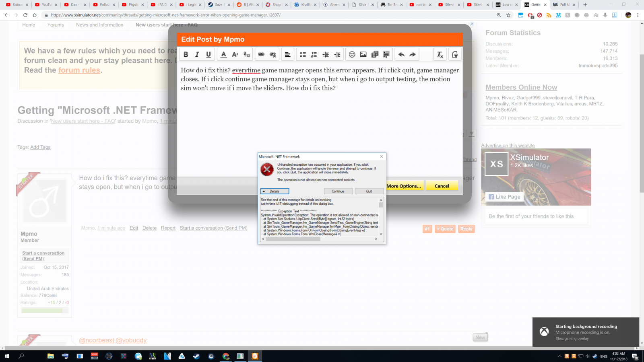
Task: Collapse Details in the .NET error dialog
Action: click(x=275, y=191)
